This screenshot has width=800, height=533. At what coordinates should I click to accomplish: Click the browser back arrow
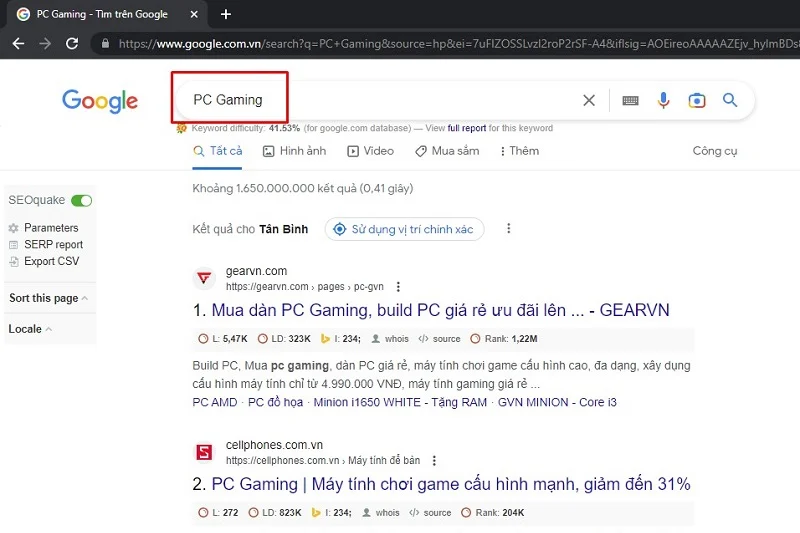point(18,44)
